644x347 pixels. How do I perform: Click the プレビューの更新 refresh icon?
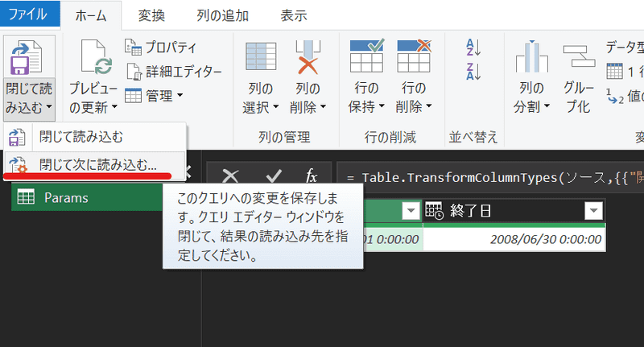tap(93, 59)
